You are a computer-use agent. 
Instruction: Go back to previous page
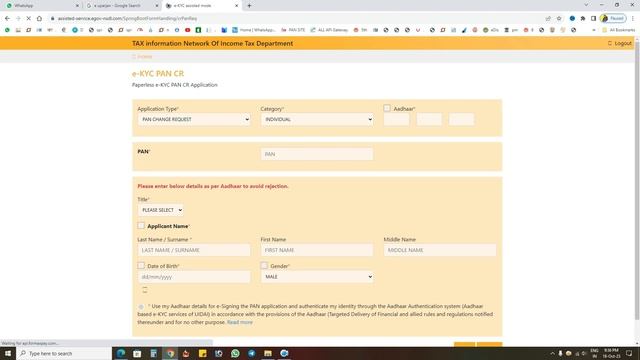(x=7, y=18)
